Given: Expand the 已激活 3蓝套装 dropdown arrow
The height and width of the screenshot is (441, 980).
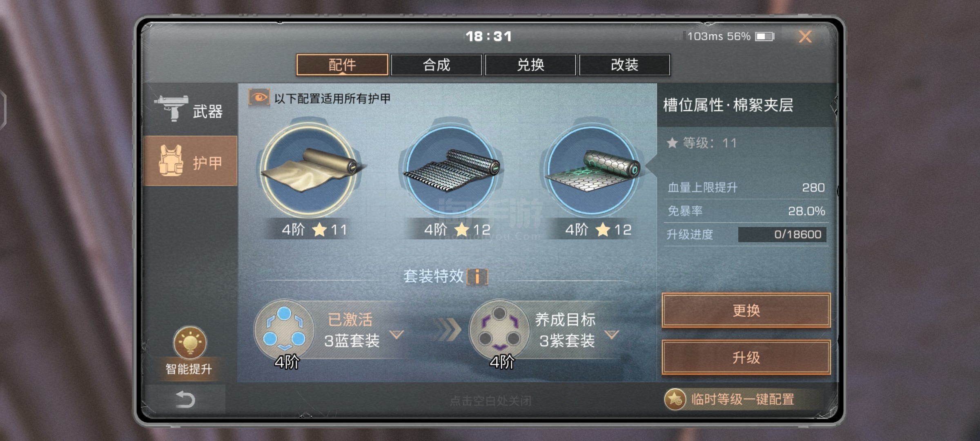Looking at the screenshot, I should coord(396,335).
